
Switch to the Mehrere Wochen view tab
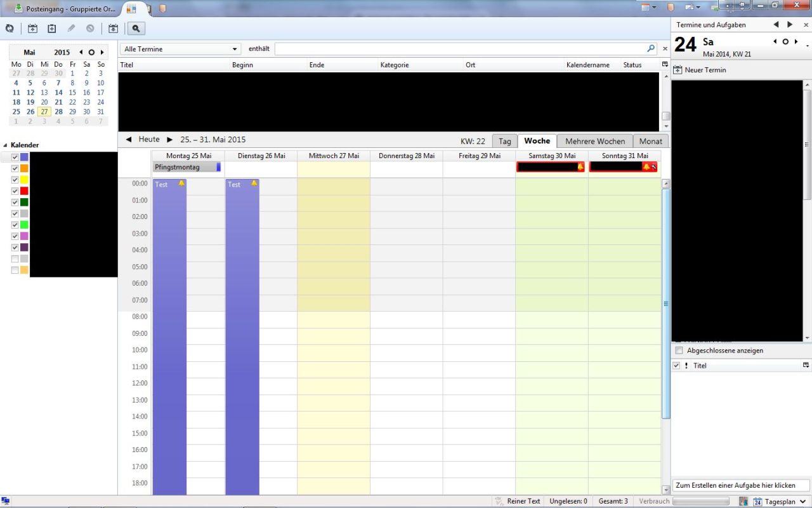coord(595,142)
